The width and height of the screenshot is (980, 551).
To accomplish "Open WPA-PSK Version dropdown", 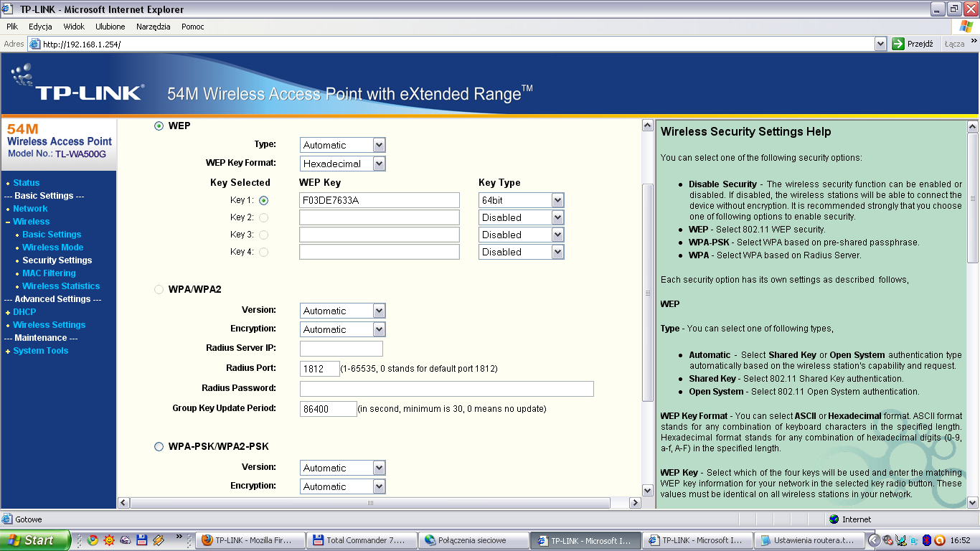I will [x=343, y=468].
